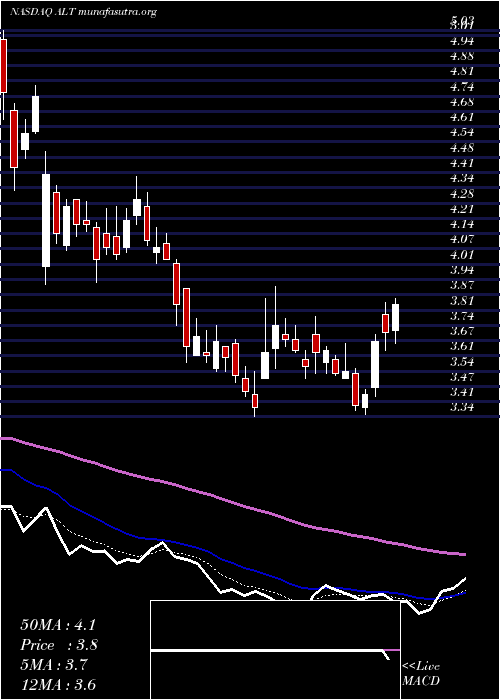Select the 3.81 price axis label
The height and width of the screenshot is (700, 500).
462,300
